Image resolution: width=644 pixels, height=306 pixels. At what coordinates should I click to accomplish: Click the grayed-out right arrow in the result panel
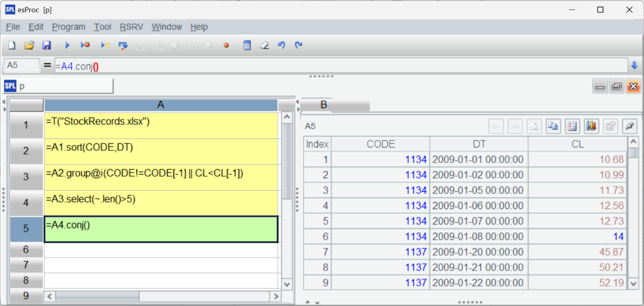pyautogui.click(x=515, y=126)
